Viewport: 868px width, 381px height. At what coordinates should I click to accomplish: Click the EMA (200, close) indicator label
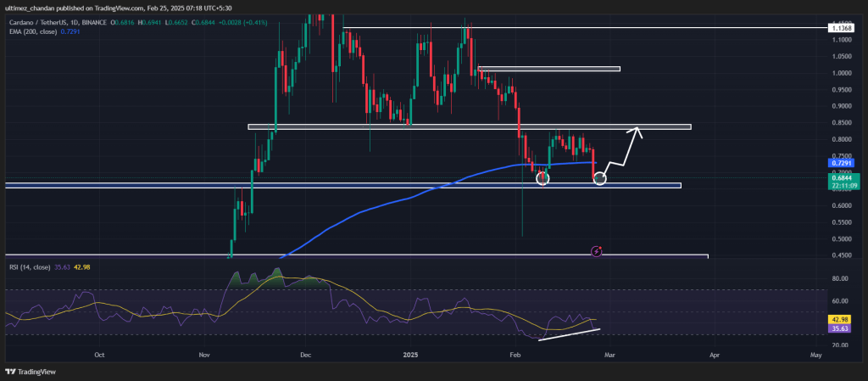tap(34, 32)
